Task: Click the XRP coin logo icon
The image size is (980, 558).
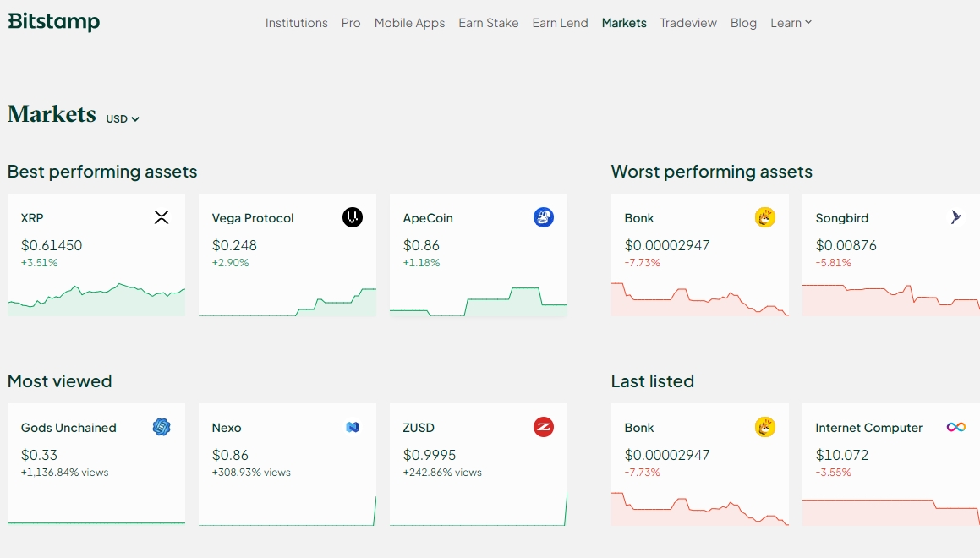Action: coord(162,217)
